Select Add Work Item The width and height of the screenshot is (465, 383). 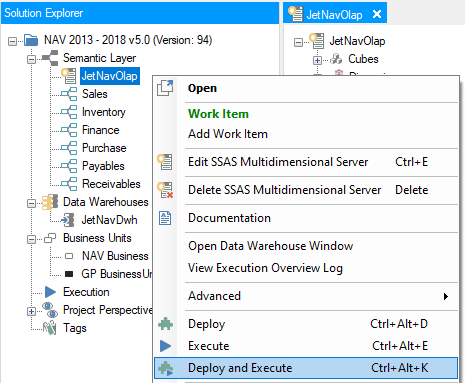pos(306,134)
